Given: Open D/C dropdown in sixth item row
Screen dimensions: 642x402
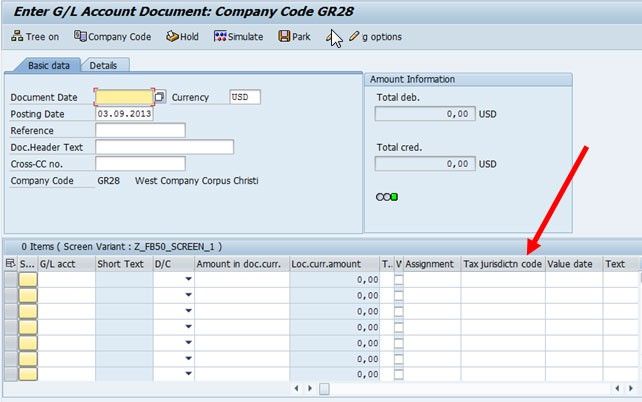Looking at the screenshot, I should [x=188, y=358].
